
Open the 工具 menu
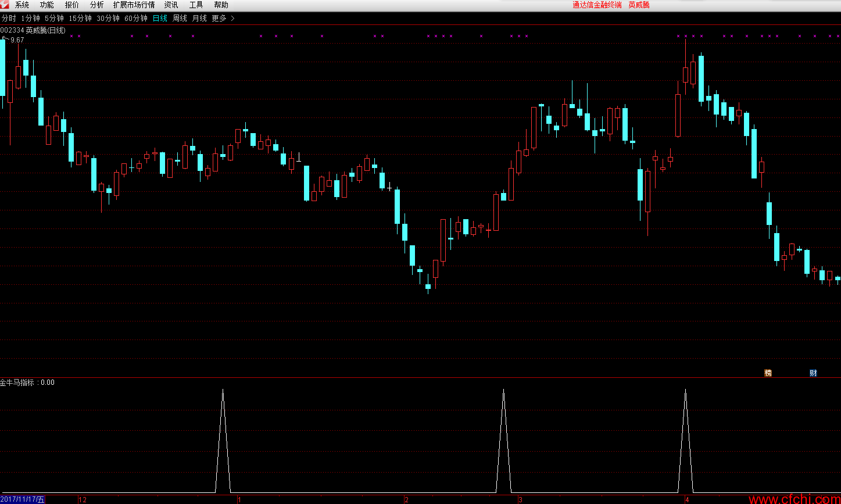click(x=196, y=5)
